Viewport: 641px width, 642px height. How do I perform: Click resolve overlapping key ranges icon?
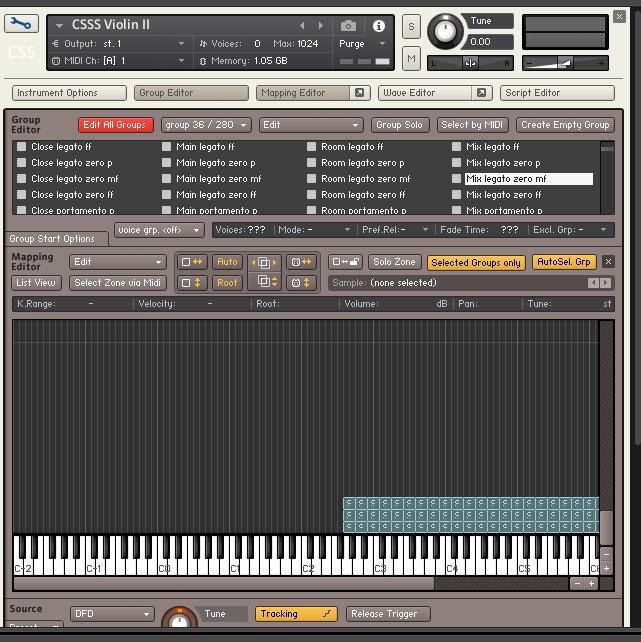click(x=264, y=262)
